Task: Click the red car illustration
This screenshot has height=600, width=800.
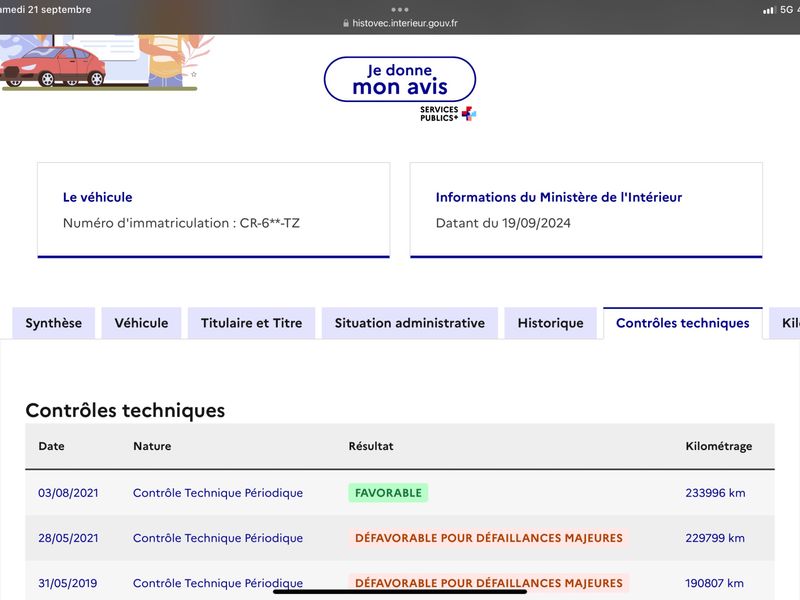Action: [53, 66]
